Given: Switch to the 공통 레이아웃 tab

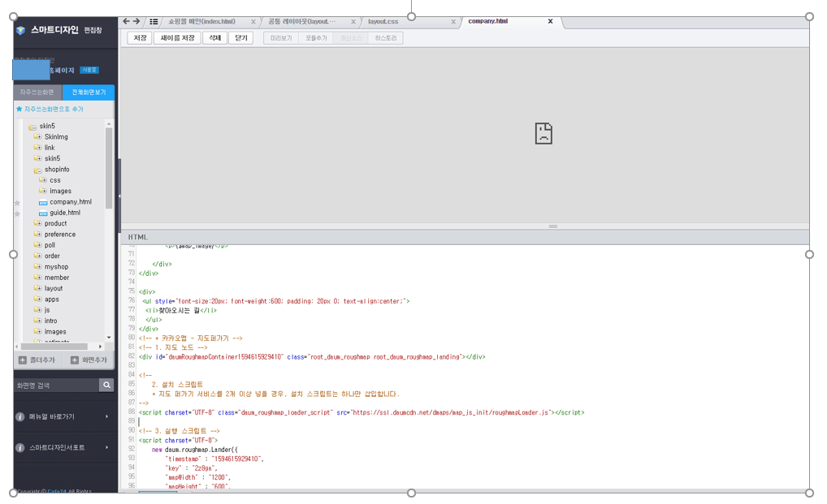Looking at the screenshot, I should 301,22.
